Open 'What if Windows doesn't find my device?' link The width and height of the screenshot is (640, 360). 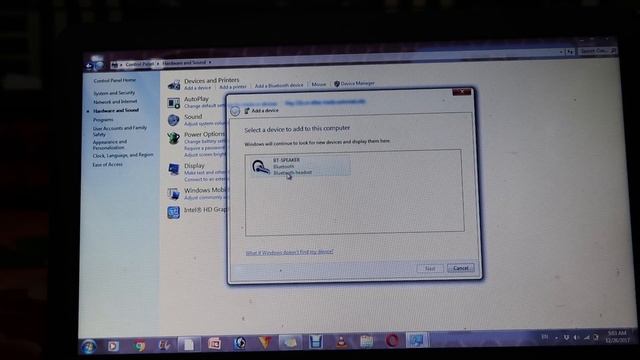(289, 252)
